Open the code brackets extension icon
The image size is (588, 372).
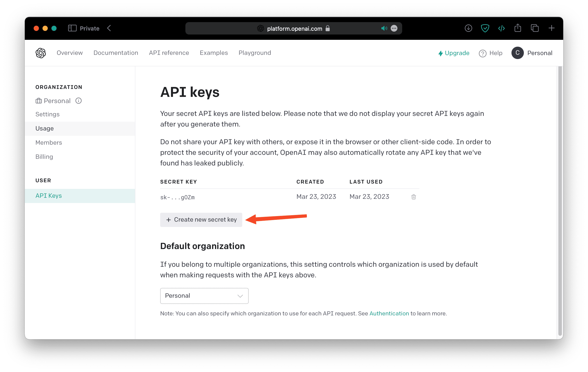click(x=501, y=28)
